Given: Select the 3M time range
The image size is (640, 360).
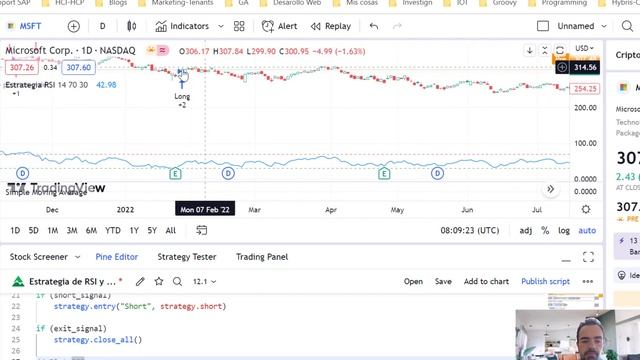Looking at the screenshot, I should point(72,231).
